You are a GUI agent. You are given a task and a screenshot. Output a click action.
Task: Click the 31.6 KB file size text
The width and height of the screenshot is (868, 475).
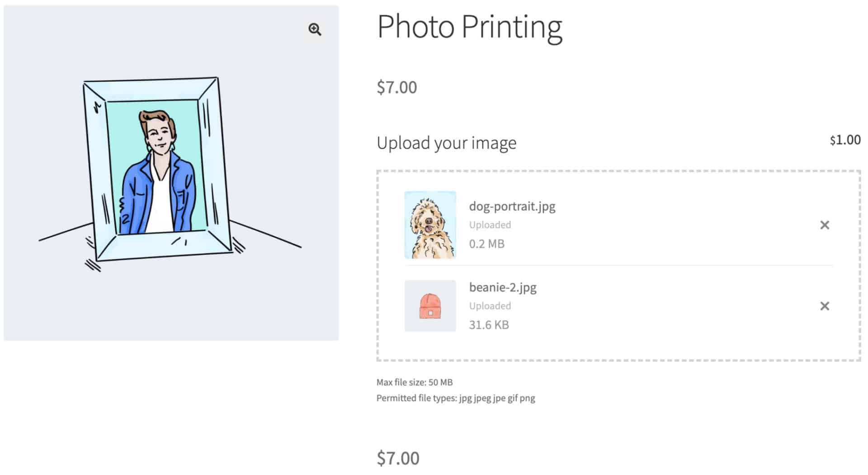489,324
